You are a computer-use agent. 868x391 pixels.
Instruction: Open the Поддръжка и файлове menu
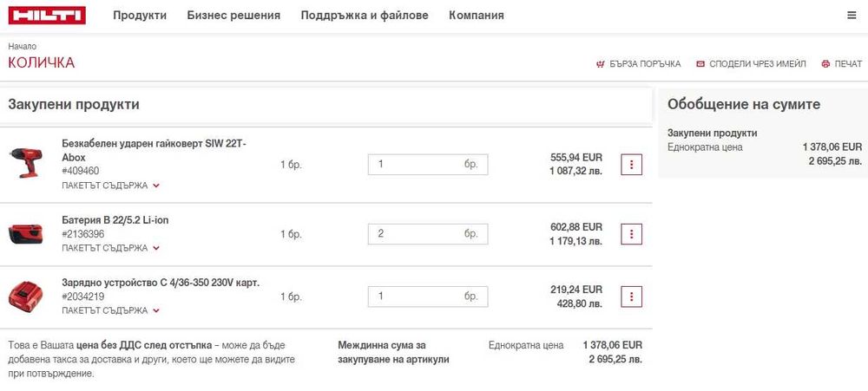[365, 16]
